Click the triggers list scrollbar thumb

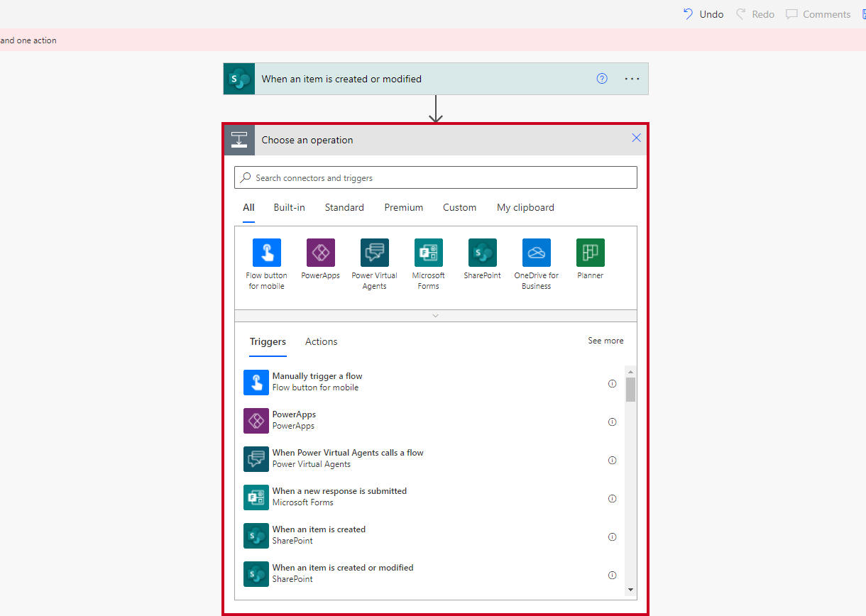tap(630, 390)
